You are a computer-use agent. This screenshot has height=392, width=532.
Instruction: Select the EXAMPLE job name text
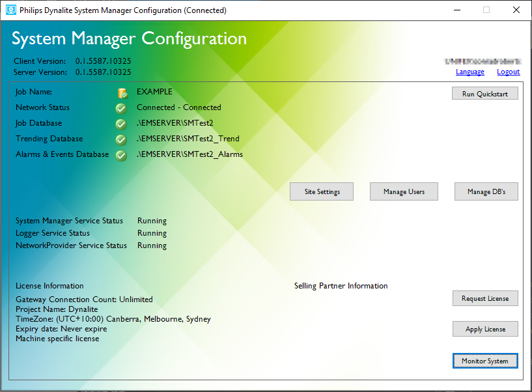(154, 92)
